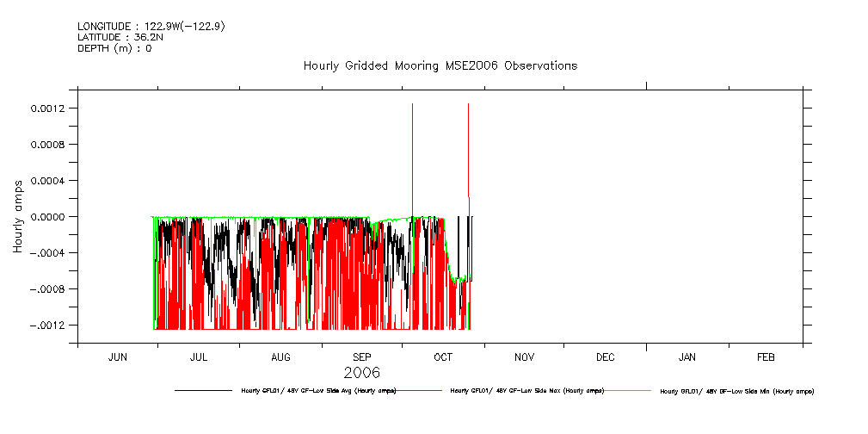Click the FEB month label on x-axis
The height and width of the screenshot is (434, 868).
(x=765, y=356)
